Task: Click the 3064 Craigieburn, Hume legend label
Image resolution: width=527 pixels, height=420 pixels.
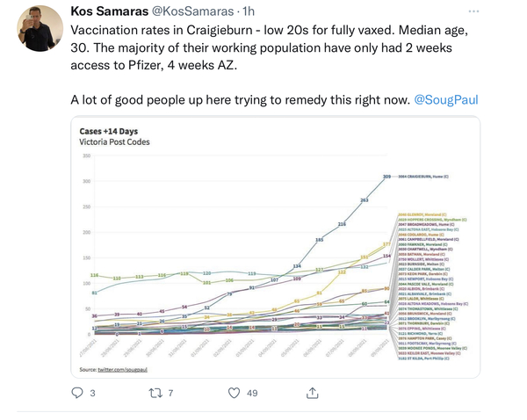Action: [x=432, y=177]
